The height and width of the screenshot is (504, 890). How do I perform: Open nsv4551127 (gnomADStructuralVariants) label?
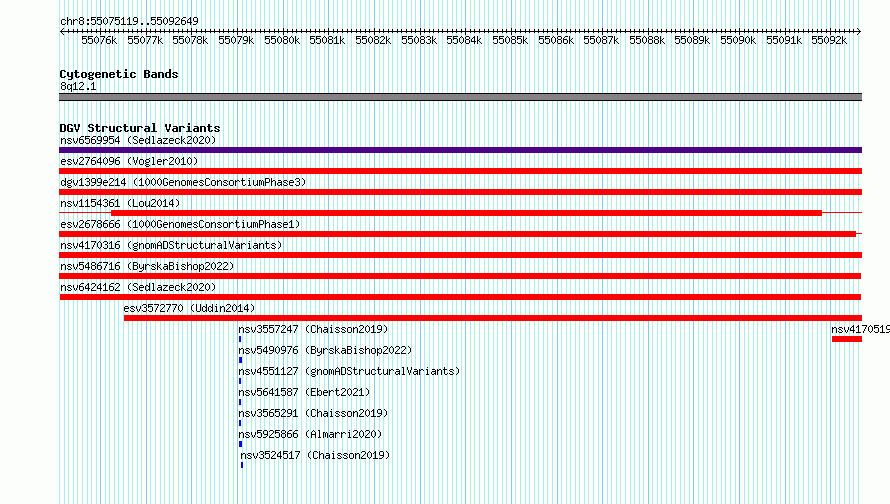pos(349,371)
